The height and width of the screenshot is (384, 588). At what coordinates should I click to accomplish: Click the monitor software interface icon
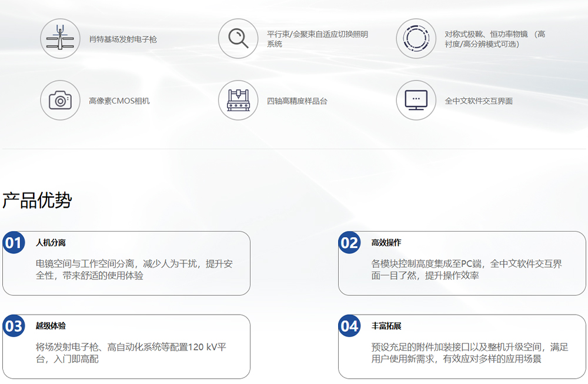coord(416,101)
